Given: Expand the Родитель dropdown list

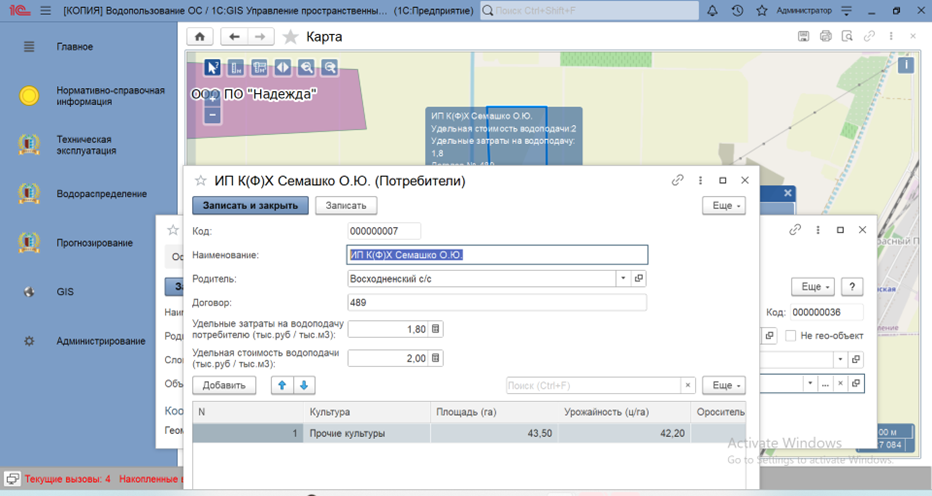Looking at the screenshot, I should point(623,278).
